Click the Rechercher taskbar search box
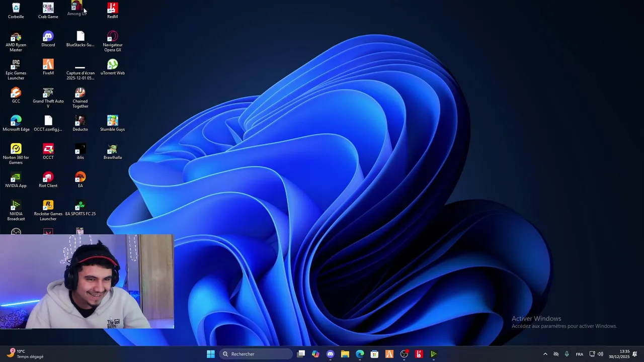 tap(256, 354)
